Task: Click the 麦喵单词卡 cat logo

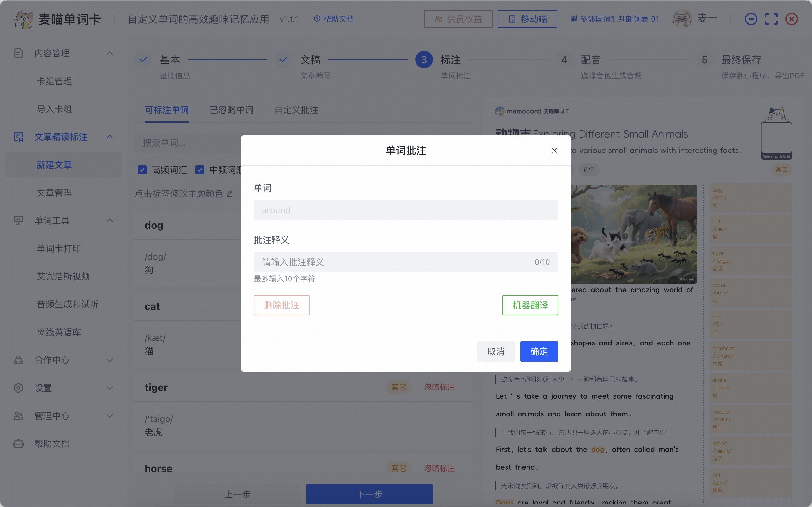Action: (x=23, y=19)
